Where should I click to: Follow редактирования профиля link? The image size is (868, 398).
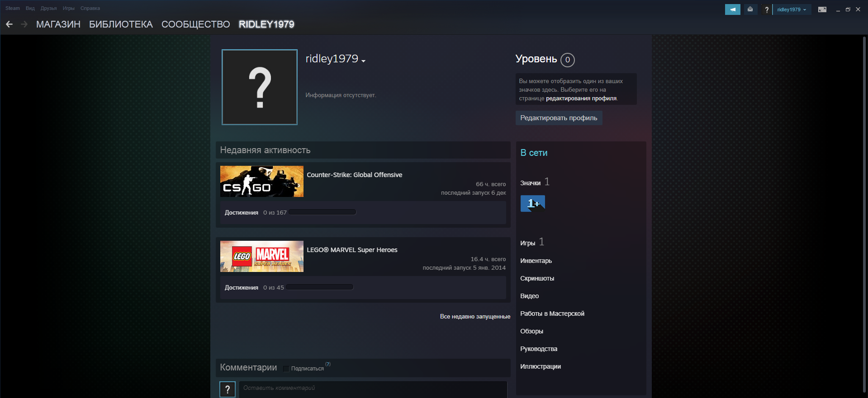pos(581,98)
